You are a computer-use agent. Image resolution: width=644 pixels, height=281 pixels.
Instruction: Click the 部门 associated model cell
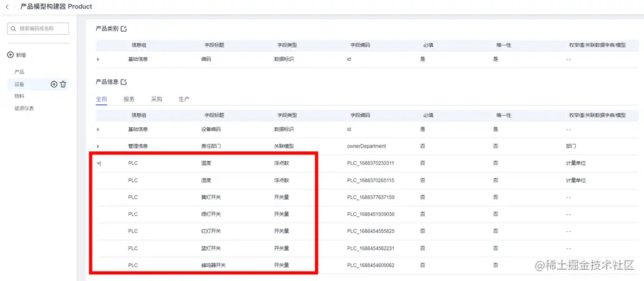[571, 146]
